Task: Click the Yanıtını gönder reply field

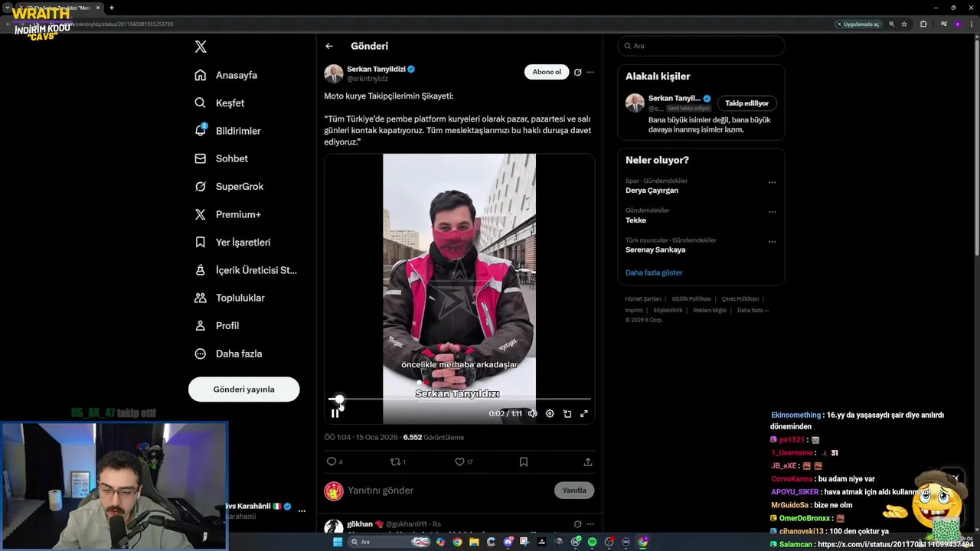Action: [448, 491]
